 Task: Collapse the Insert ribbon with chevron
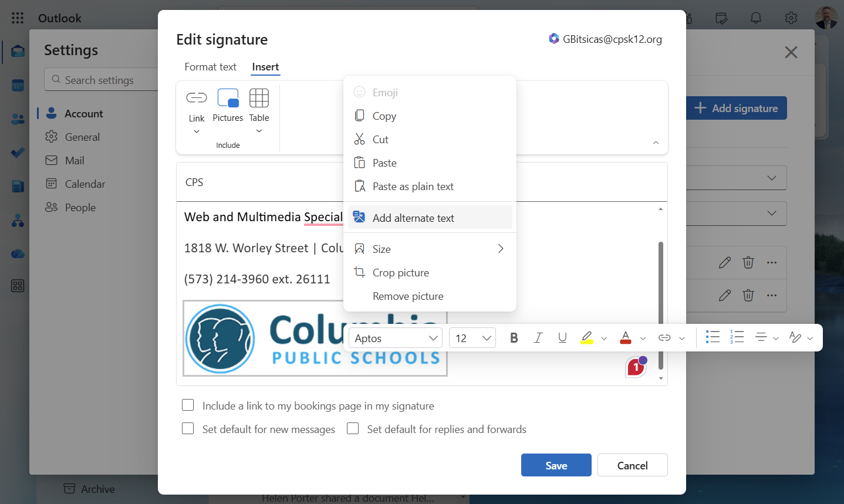coord(656,143)
